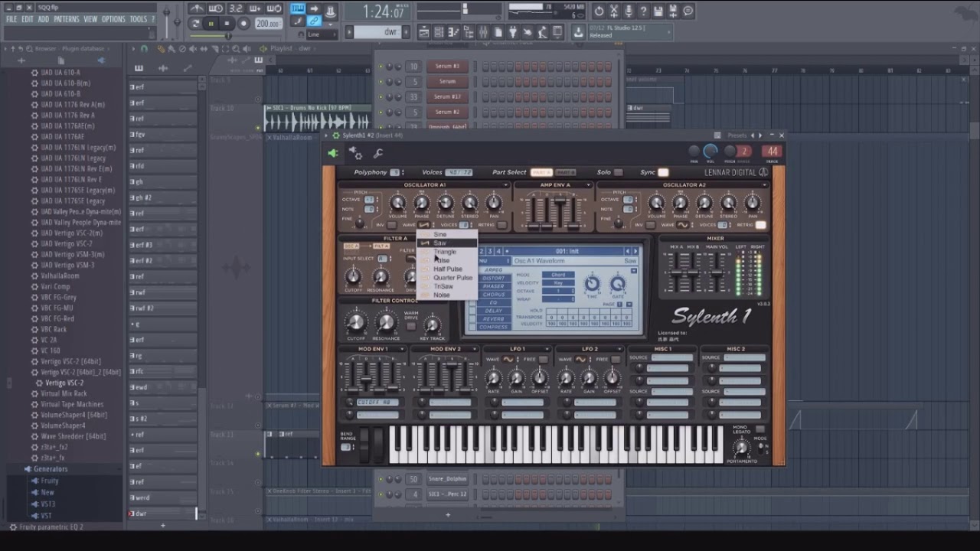Toggle Oscillator A2 RETRIG switch
Viewport: 980px width, 551px height.
point(760,225)
